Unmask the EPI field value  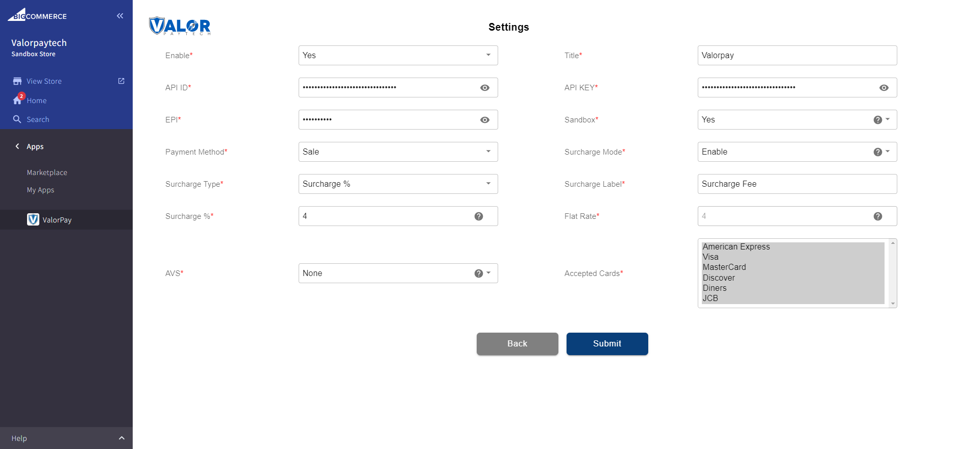pos(485,120)
